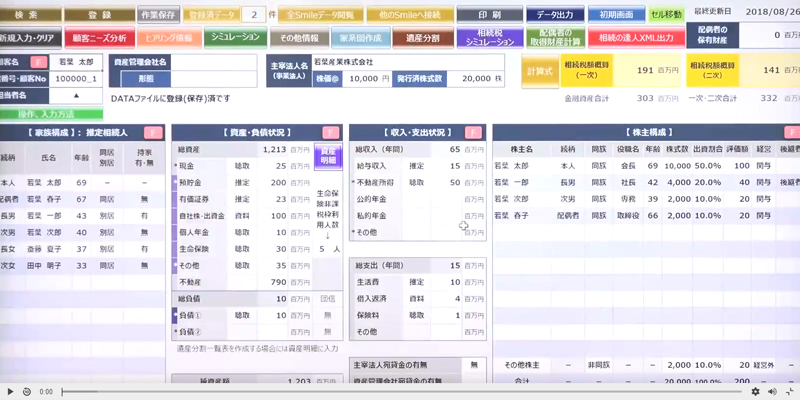Click the F button in 収入・支出状況 header

click(x=473, y=133)
